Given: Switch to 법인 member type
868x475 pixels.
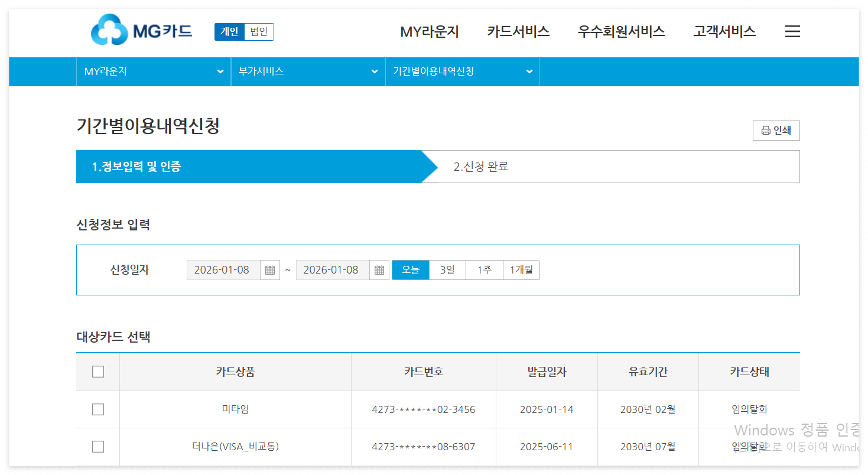Looking at the screenshot, I should pyautogui.click(x=259, y=32).
